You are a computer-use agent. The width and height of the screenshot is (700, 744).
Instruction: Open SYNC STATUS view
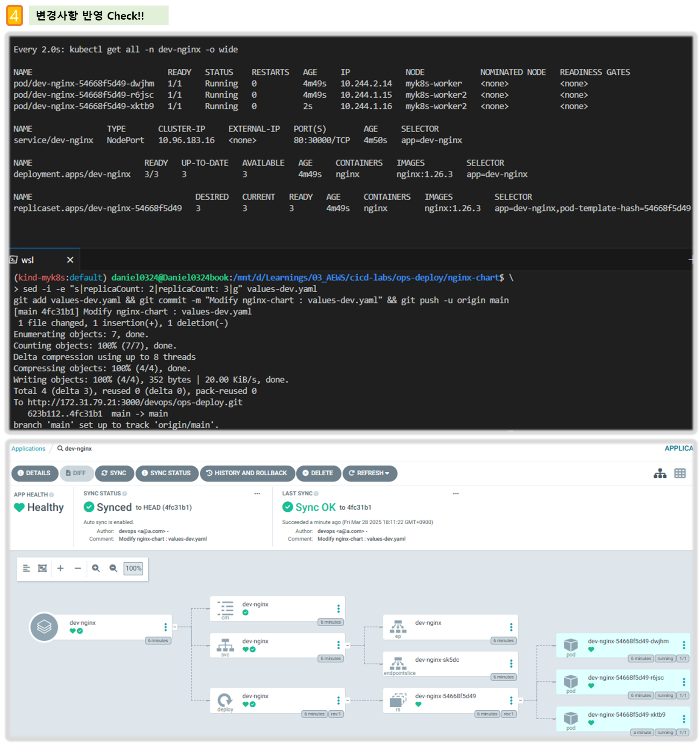[x=166, y=473]
